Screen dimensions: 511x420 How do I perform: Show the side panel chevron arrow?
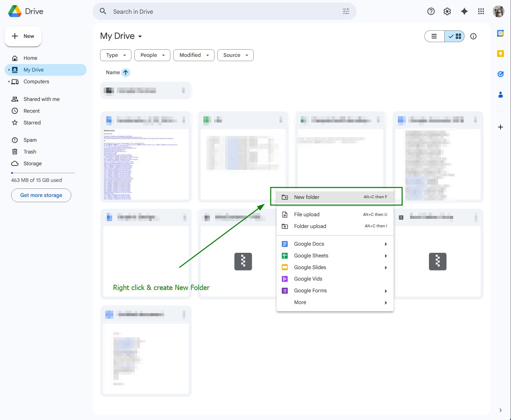(x=501, y=410)
